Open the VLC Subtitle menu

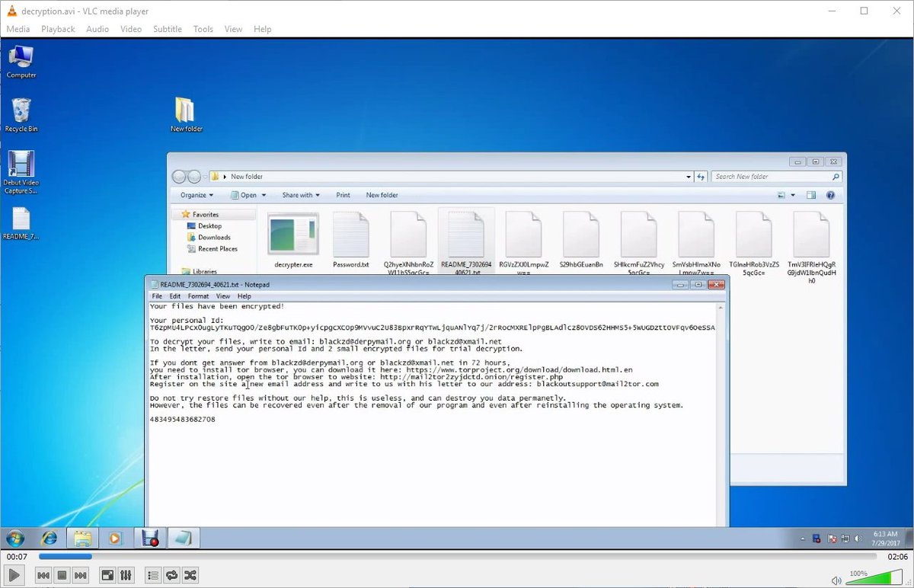point(168,29)
